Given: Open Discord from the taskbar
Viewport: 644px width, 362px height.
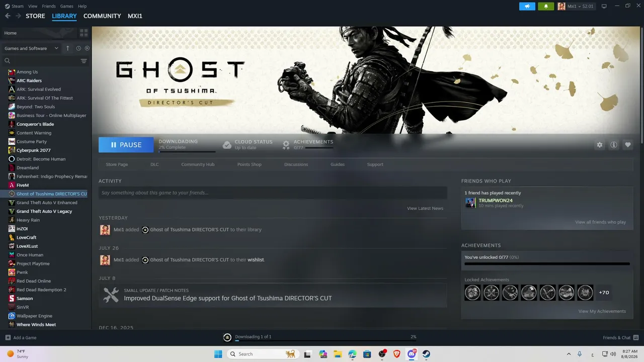Looking at the screenshot, I should [x=412, y=354].
